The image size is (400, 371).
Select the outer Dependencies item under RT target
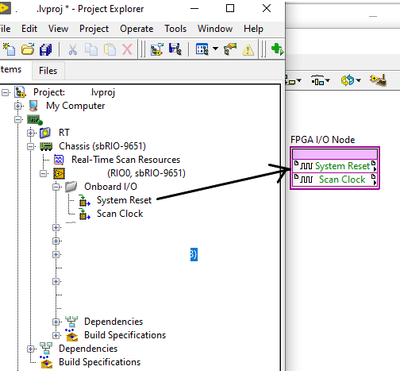88,349
